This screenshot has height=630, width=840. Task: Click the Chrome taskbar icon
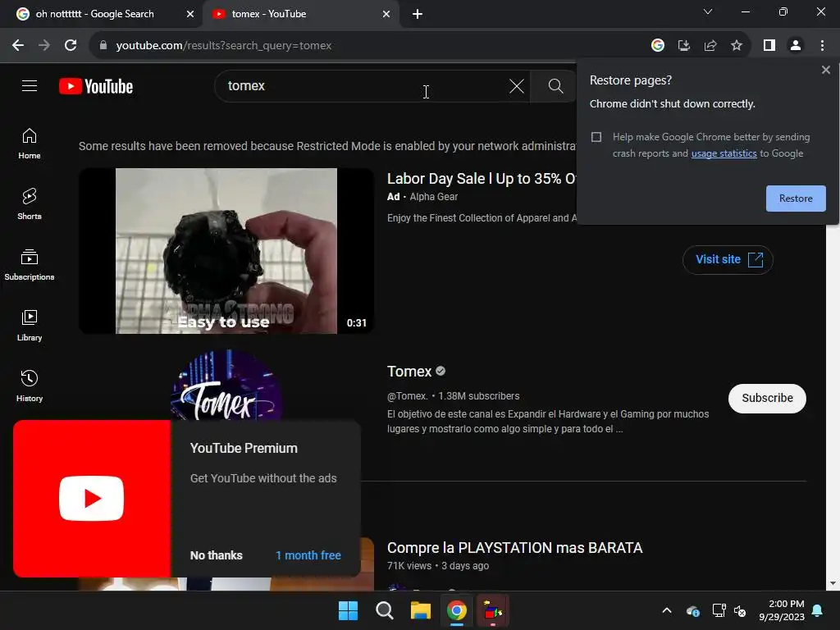[x=456, y=610]
